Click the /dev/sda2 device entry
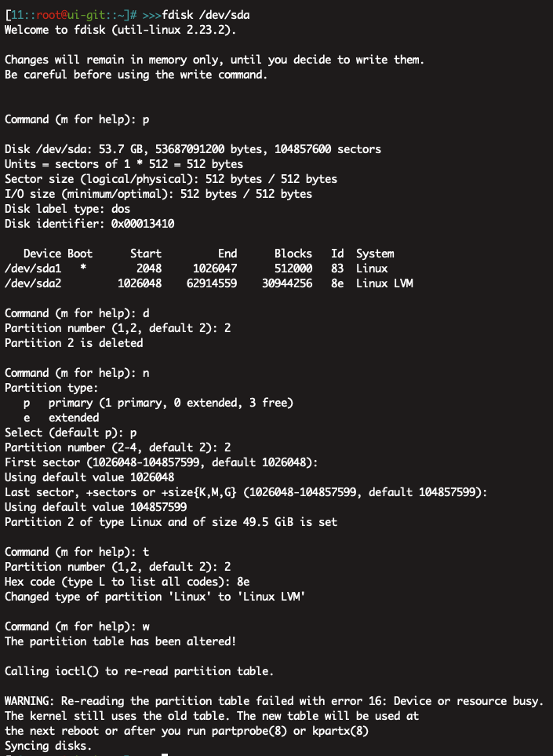The height and width of the screenshot is (756, 553). (x=33, y=283)
